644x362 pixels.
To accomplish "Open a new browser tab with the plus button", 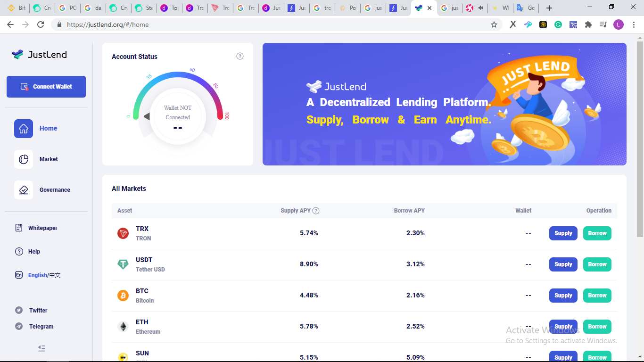I will (549, 8).
